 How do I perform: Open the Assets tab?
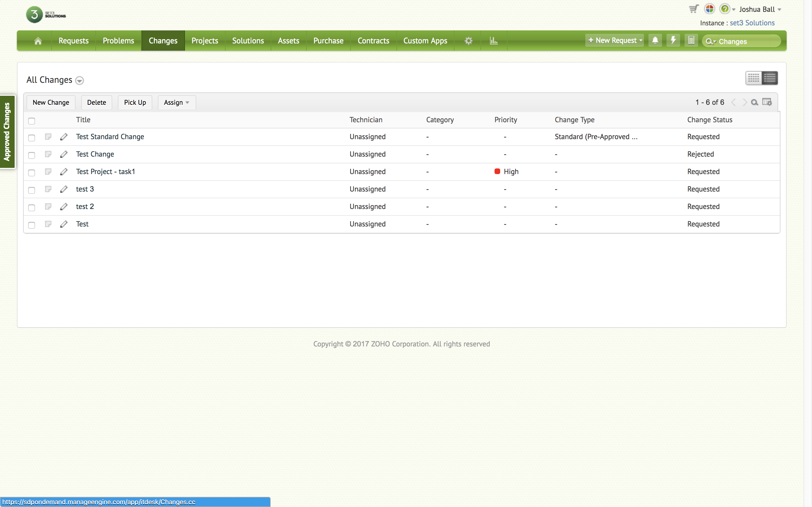click(x=288, y=41)
